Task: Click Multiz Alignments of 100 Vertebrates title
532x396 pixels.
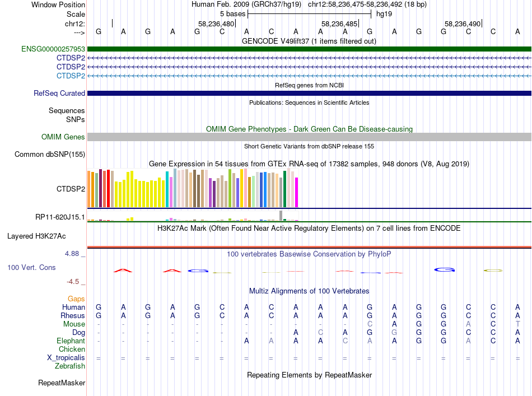Action: click(309, 291)
